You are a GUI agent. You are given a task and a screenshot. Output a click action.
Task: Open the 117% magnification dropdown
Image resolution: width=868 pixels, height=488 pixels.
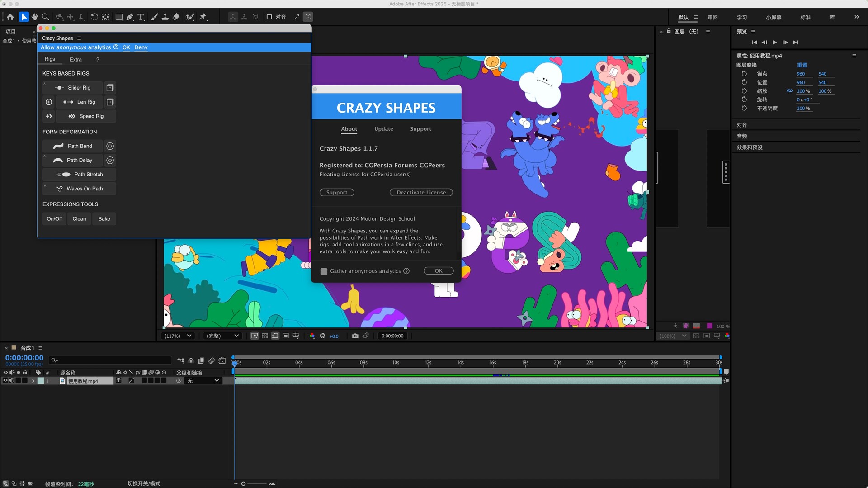178,336
